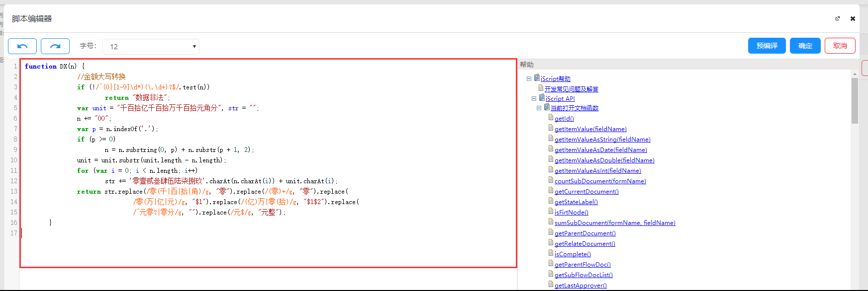Click the book icon beside iScript帮助

coord(537,78)
